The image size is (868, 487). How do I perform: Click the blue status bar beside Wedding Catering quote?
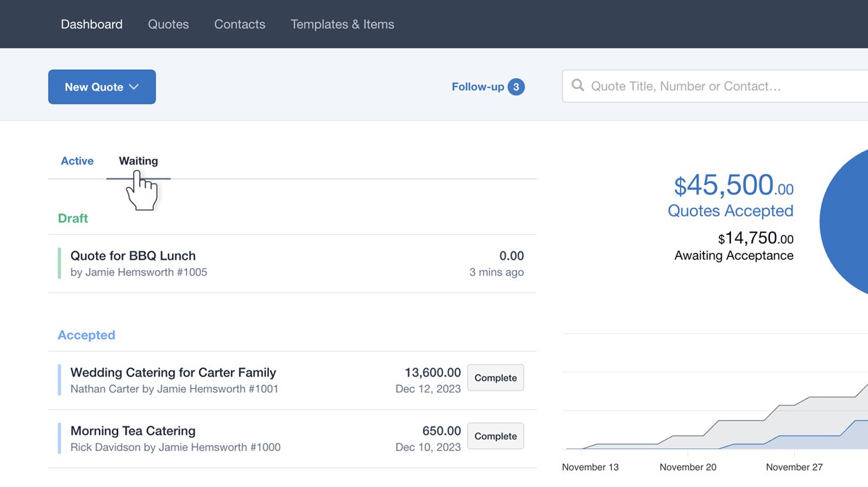tap(59, 380)
